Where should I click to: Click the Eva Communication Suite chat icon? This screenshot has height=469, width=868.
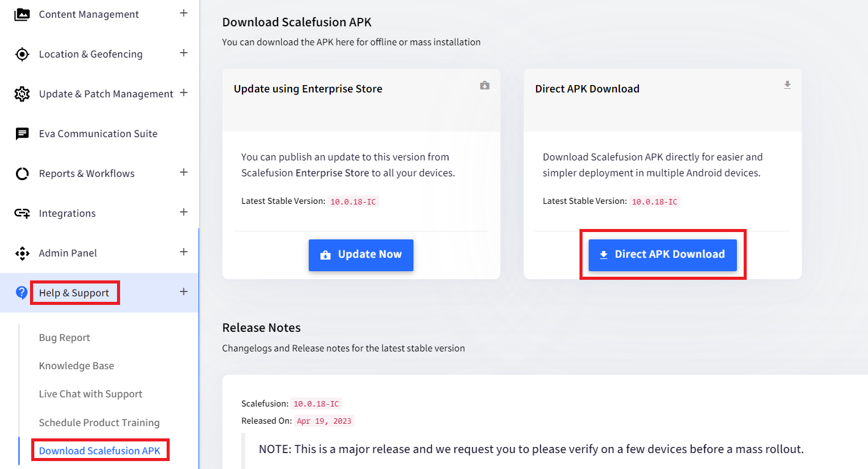pyautogui.click(x=22, y=133)
